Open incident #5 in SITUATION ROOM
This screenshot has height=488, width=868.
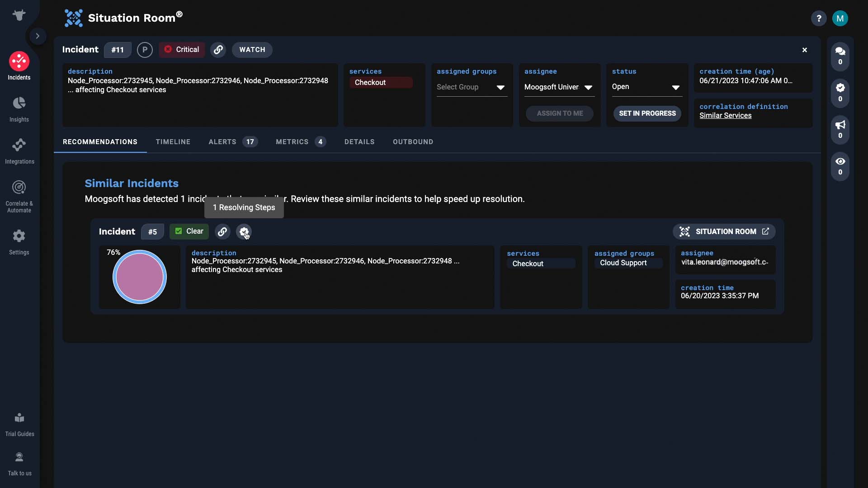(724, 232)
